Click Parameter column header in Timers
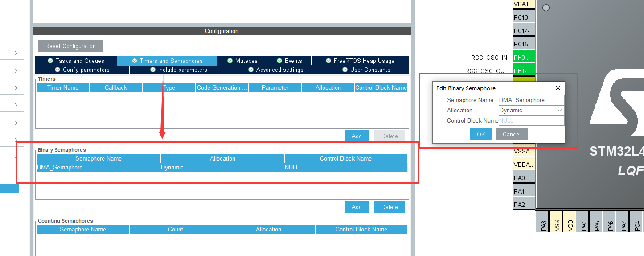644x256 pixels. point(275,87)
